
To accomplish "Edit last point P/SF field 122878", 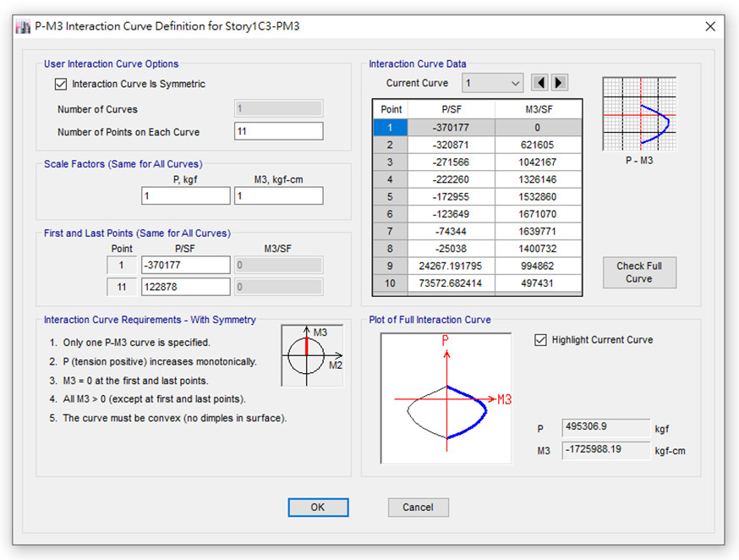I will point(186,287).
